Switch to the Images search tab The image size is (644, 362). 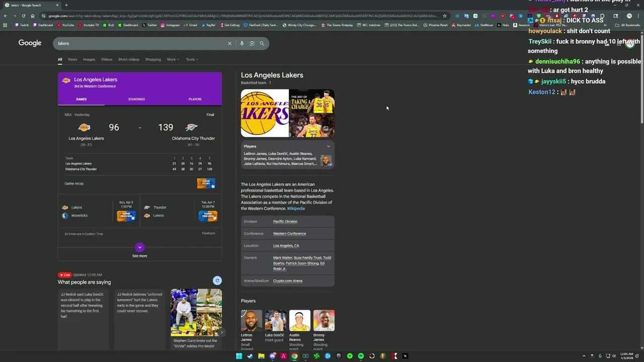coord(89,59)
